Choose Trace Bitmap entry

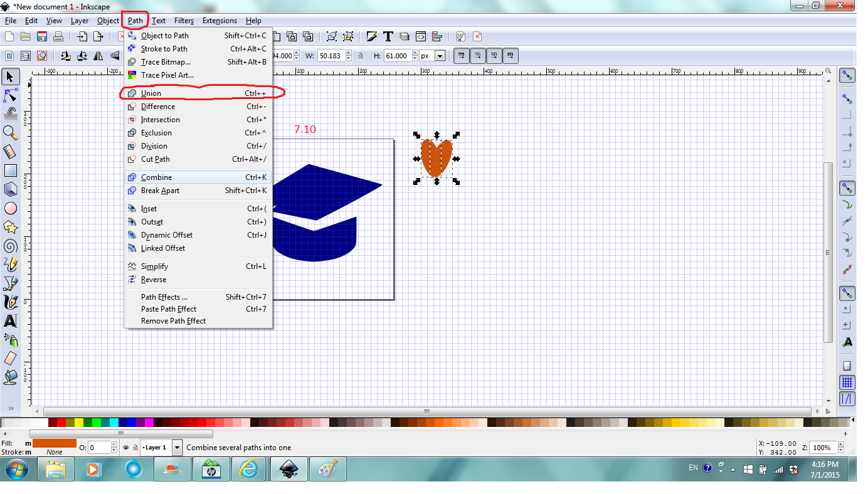click(198, 62)
